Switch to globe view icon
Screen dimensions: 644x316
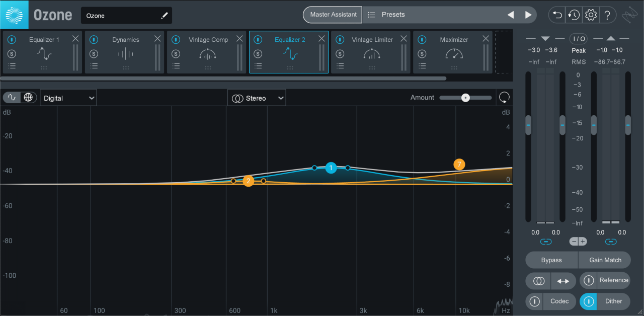tap(29, 98)
